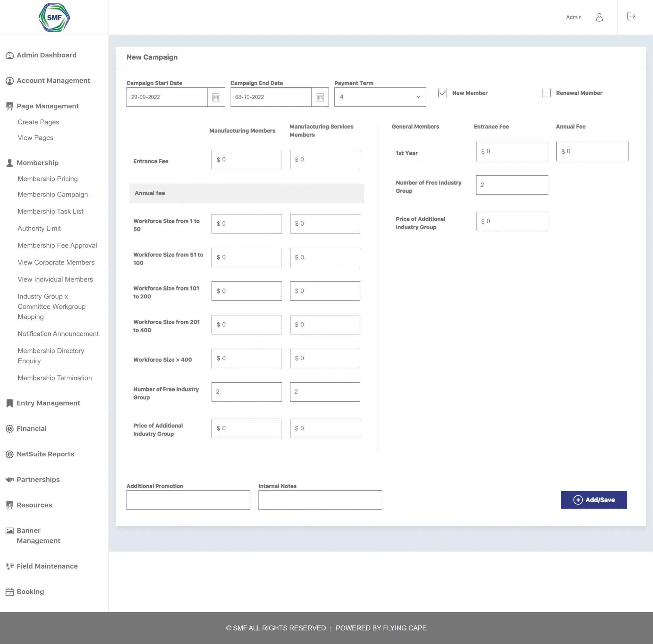Select Membership Campaign in the sidebar

click(x=53, y=194)
